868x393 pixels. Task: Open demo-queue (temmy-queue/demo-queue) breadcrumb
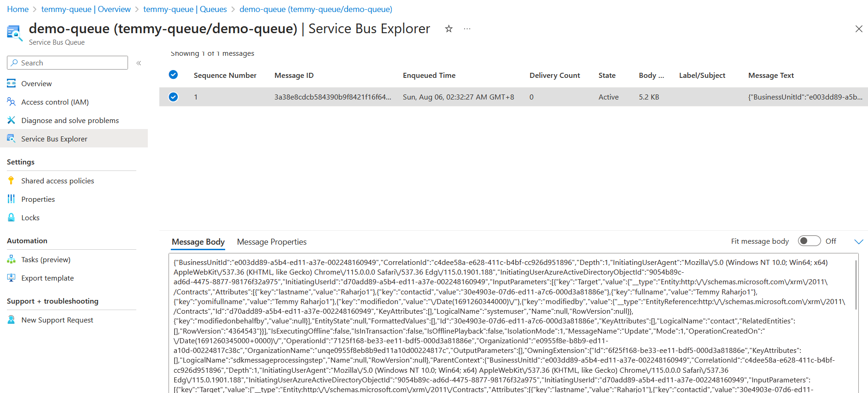[316, 9]
